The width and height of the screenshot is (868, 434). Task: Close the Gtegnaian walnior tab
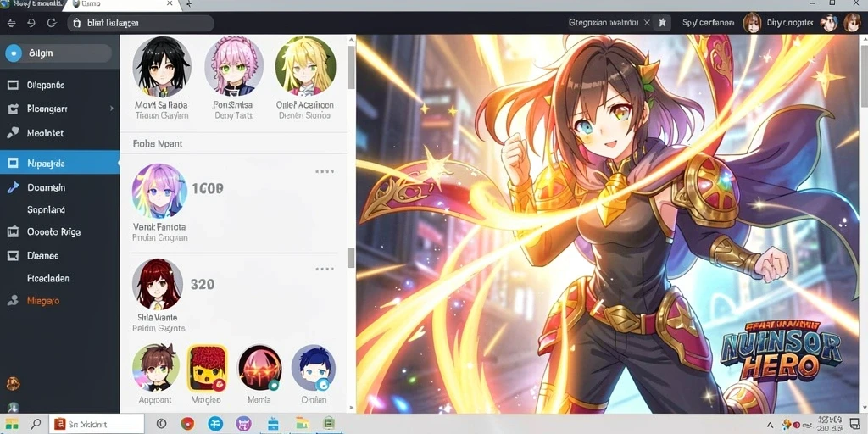point(647,23)
